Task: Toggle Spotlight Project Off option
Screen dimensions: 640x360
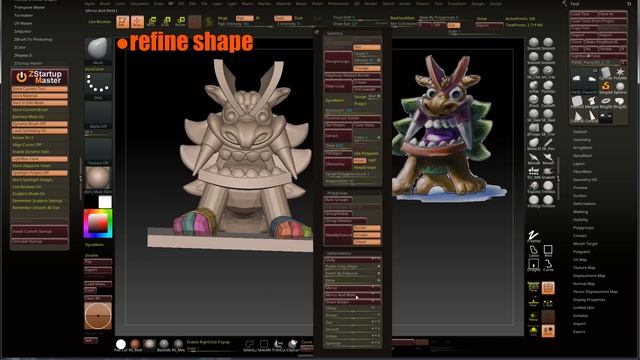Action: pos(40,173)
